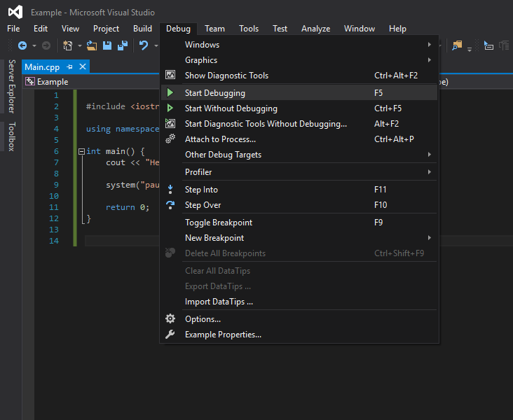Click the Example scope selector in navigation bar
The image size is (513, 420).
[92, 81]
